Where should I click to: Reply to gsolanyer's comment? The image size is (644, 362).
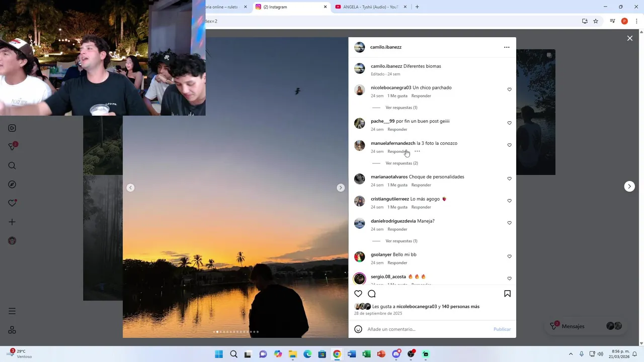click(397, 263)
